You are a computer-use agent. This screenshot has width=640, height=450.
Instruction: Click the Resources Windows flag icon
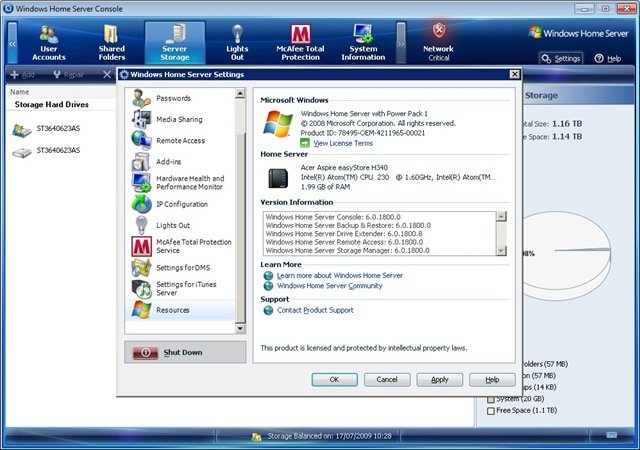pos(141,310)
